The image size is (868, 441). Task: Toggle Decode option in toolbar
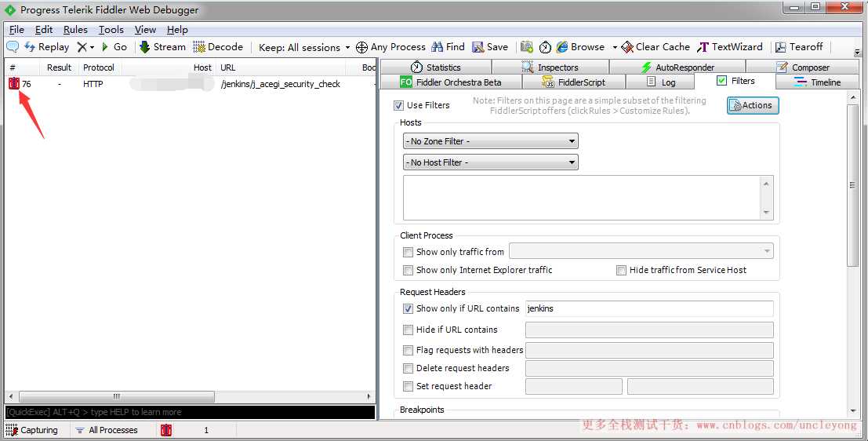coord(218,47)
